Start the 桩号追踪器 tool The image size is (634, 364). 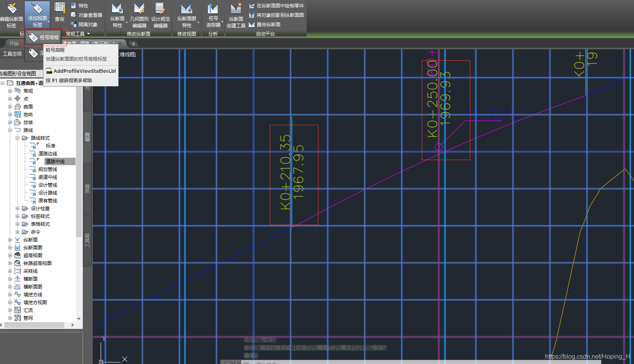(213, 16)
